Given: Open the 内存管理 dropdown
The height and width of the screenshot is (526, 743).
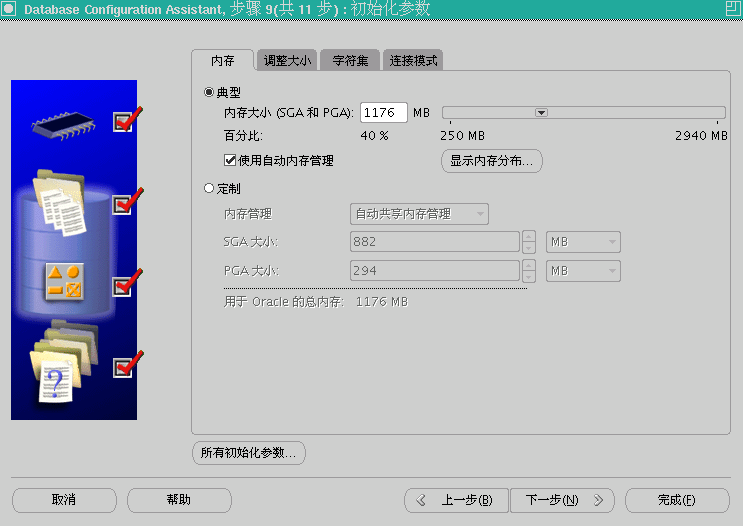Looking at the screenshot, I should 419,214.
